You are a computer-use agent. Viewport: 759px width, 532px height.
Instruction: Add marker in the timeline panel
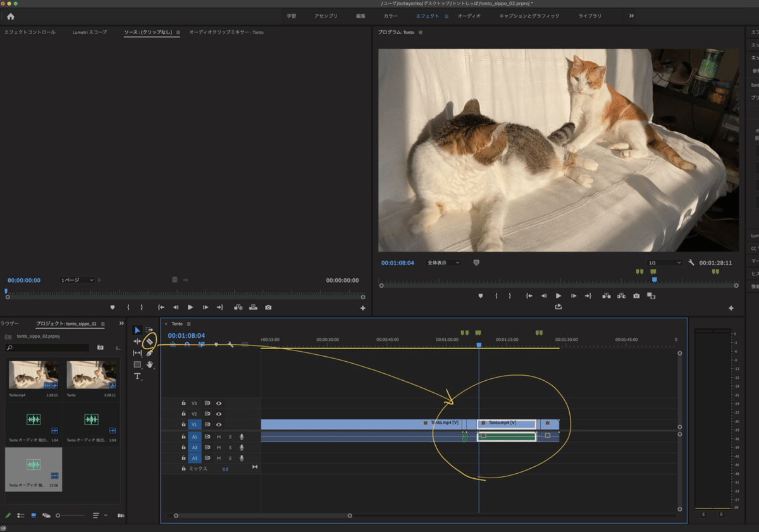click(x=216, y=345)
